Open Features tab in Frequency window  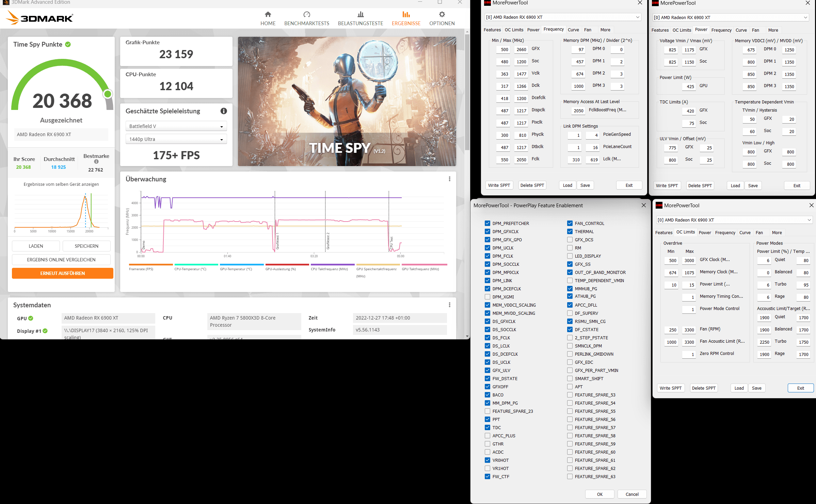point(492,30)
